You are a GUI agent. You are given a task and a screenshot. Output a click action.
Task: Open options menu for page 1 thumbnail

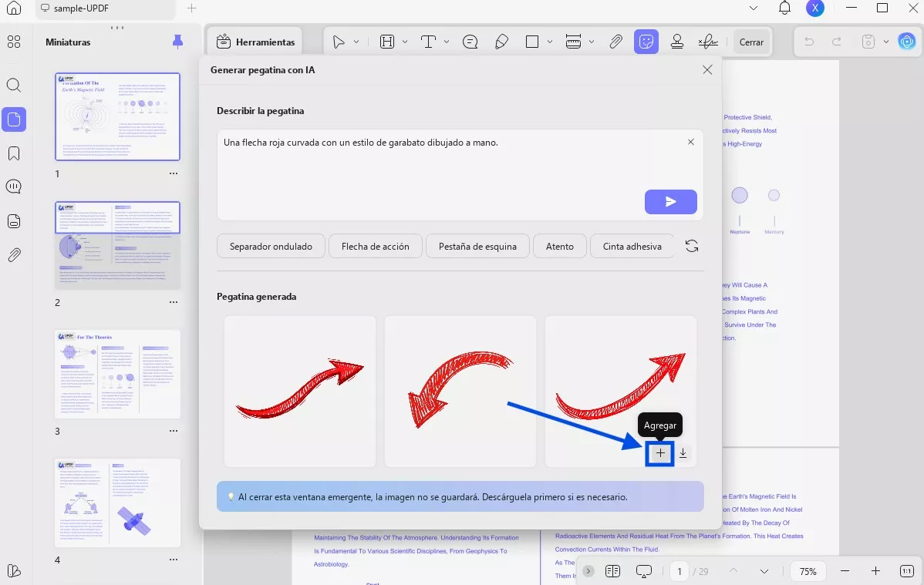[174, 173]
